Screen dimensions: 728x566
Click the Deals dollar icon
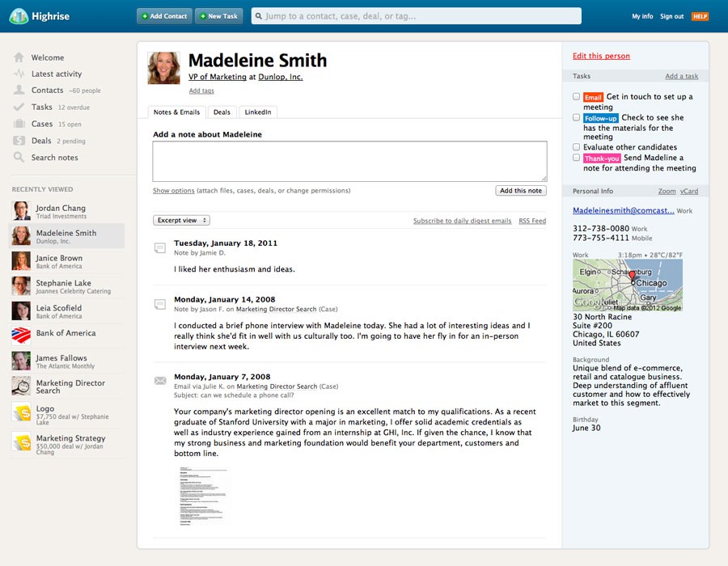pyautogui.click(x=19, y=141)
